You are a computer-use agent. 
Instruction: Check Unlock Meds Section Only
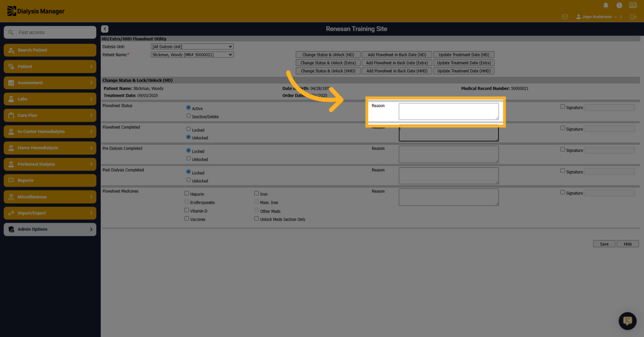coord(256,219)
